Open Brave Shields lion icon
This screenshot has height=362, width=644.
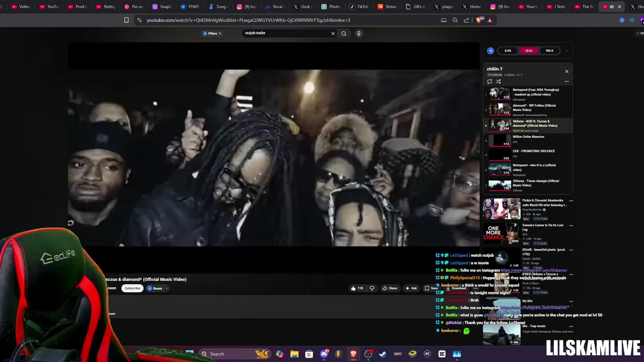point(478,20)
